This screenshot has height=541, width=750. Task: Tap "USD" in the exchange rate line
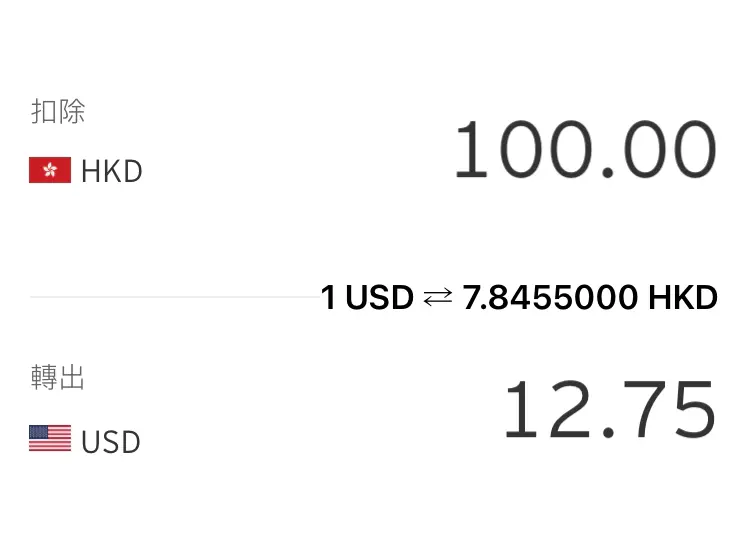(x=379, y=297)
